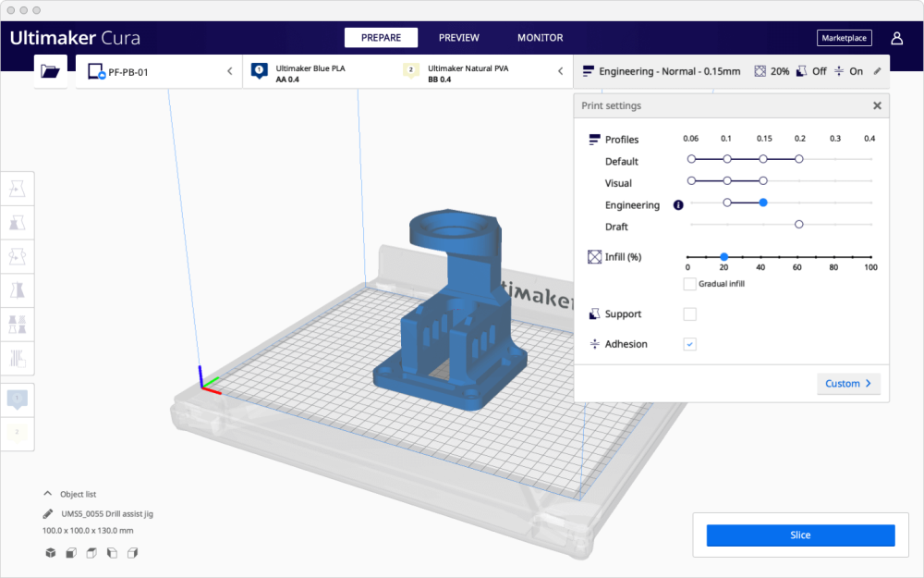924x578 pixels.
Task: Click the 20% infill summary in header
Action: click(772, 71)
